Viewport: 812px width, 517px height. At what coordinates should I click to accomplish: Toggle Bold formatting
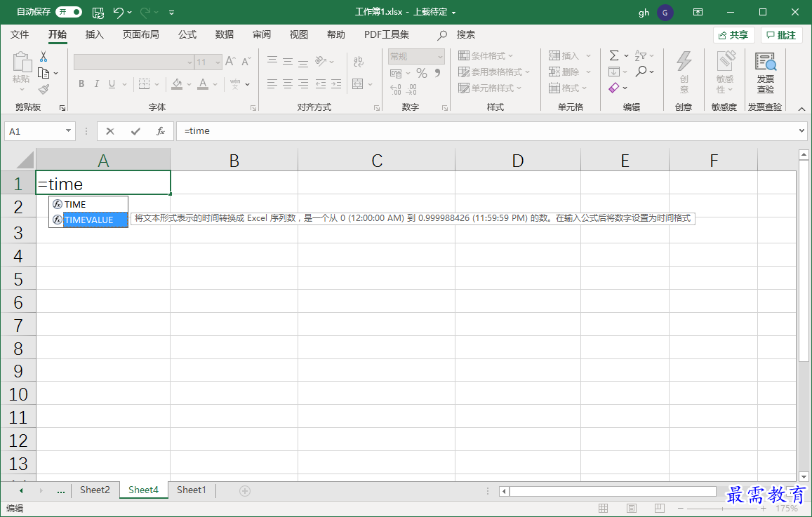(81, 84)
